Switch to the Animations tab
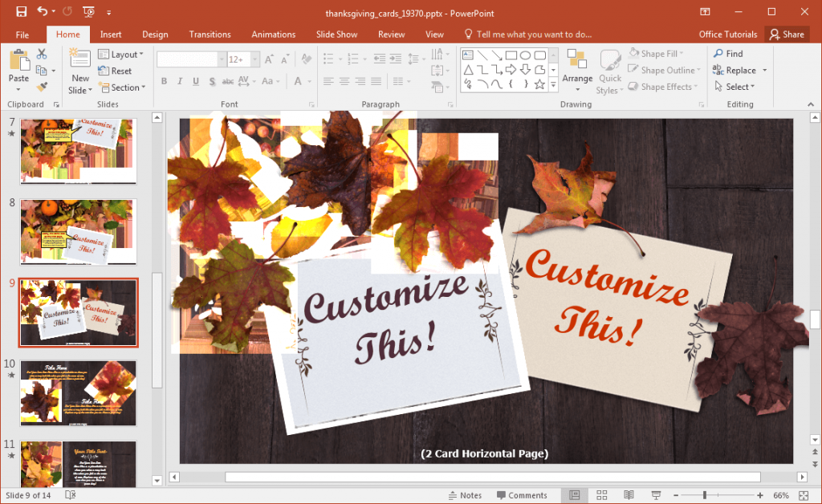 (273, 34)
